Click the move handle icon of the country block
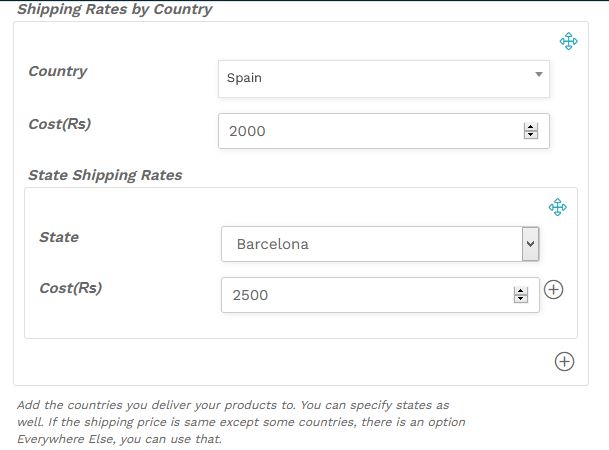The width and height of the screenshot is (609, 450). (x=568, y=41)
